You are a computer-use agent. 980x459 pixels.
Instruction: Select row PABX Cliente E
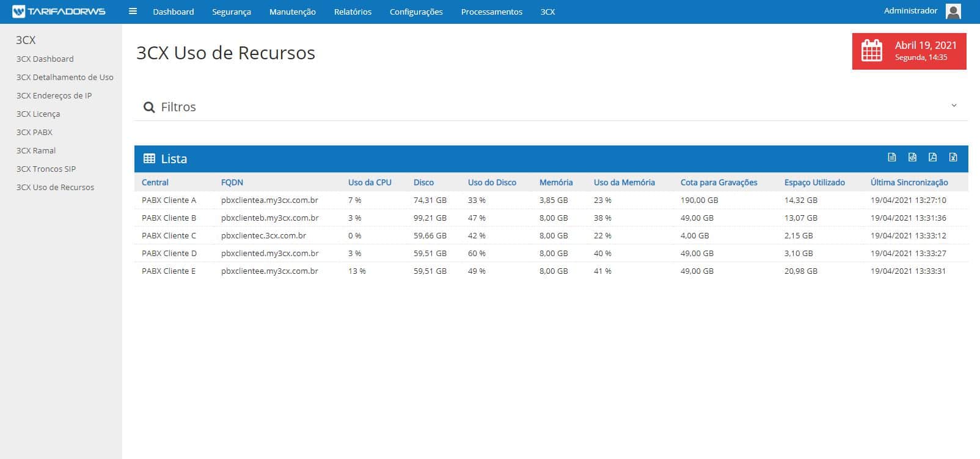click(551, 271)
